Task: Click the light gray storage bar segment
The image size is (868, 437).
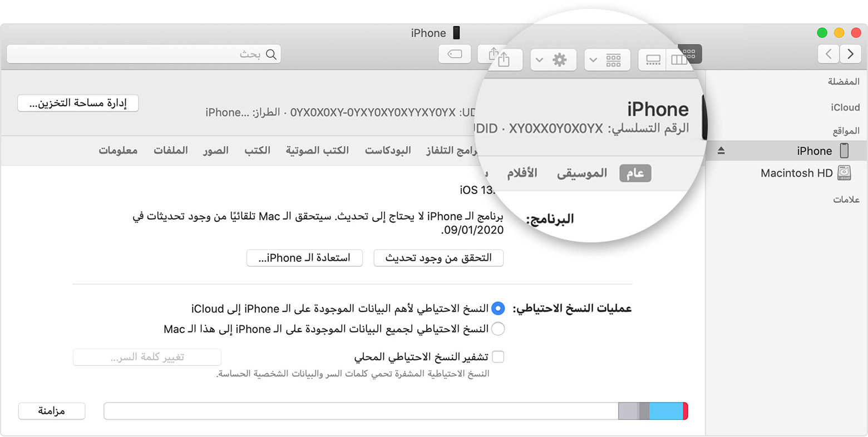Action: pyautogui.click(x=628, y=411)
